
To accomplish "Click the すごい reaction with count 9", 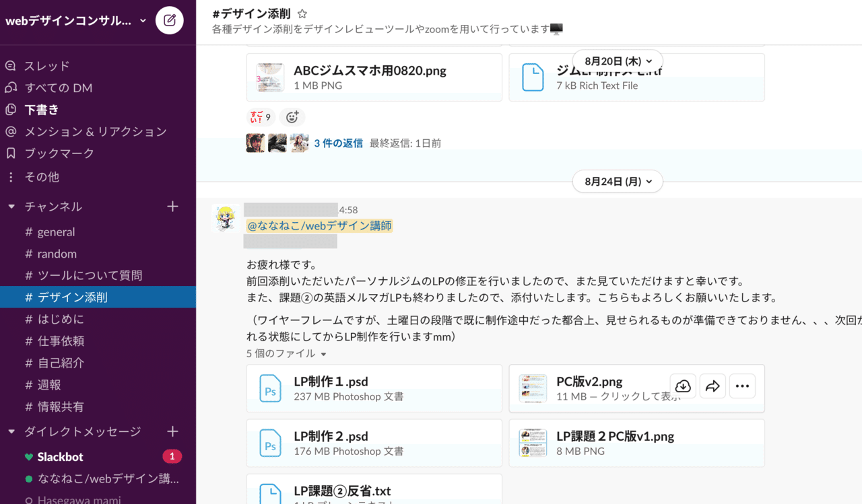I will (x=260, y=117).
